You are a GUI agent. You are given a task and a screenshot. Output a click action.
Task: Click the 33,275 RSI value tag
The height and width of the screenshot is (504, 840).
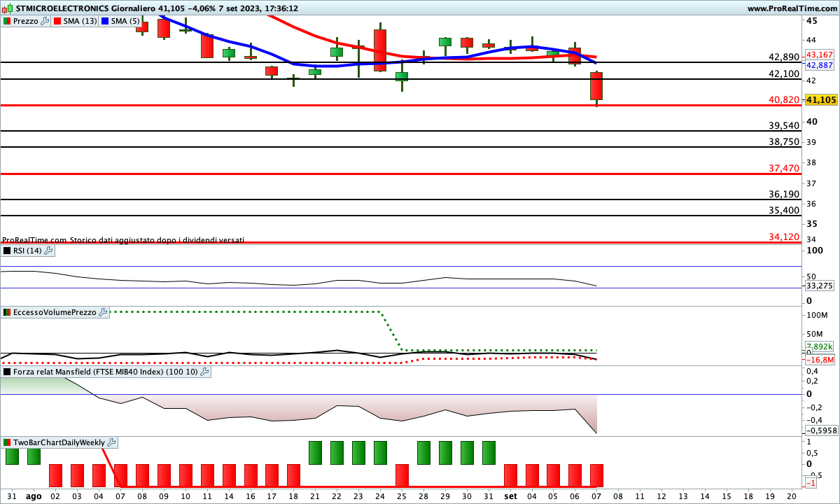tap(819, 286)
